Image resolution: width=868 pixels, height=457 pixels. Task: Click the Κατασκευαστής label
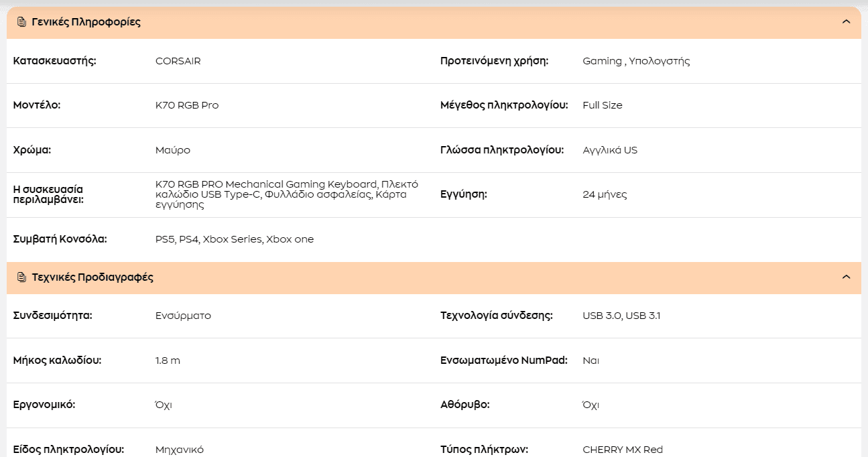click(x=55, y=61)
